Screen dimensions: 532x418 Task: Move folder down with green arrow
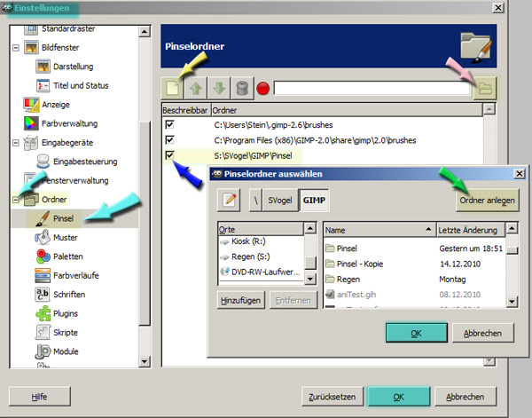tap(220, 89)
